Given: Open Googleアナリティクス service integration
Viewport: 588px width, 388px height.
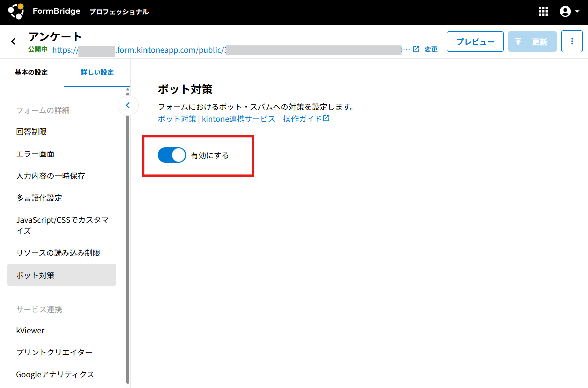Looking at the screenshot, I should [x=55, y=374].
